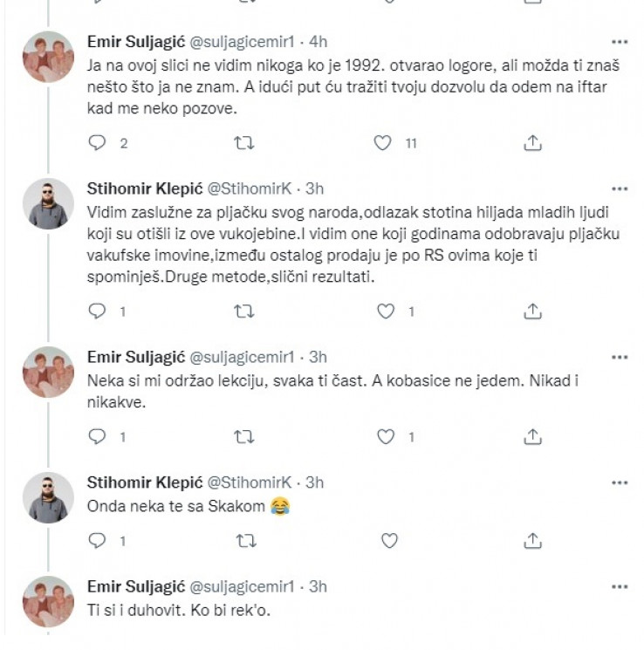Open more menu on Stihomir's vakufske tweet
This screenshot has width=644, height=650.
point(619,188)
